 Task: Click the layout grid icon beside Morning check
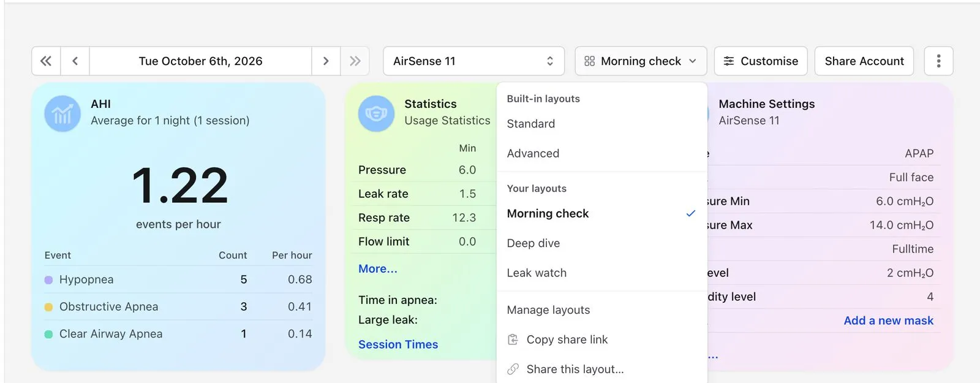pos(589,61)
